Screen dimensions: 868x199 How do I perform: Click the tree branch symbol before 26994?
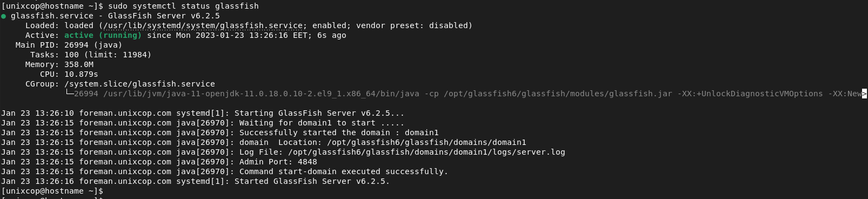pos(69,94)
